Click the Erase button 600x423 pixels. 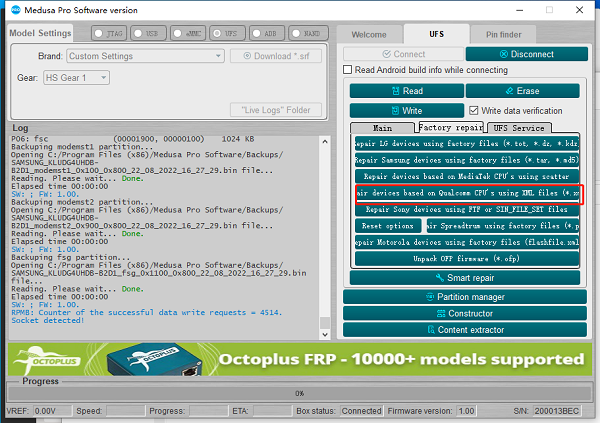523,91
